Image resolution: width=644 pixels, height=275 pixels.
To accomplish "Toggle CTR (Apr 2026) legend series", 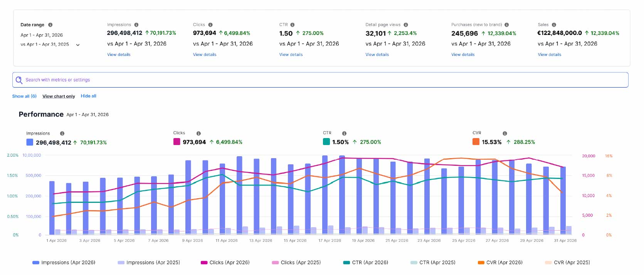I will pyautogui.click(x=366, y=263).
